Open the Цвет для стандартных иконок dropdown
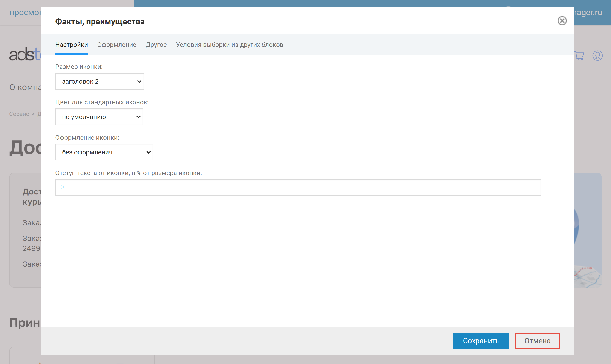 99,117
